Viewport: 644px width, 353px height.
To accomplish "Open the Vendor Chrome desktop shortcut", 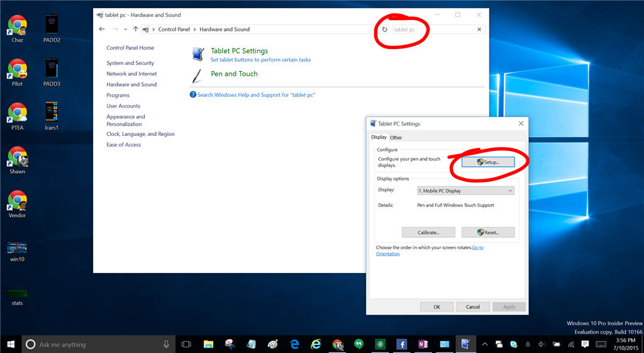I will click(x=17, y=204).
